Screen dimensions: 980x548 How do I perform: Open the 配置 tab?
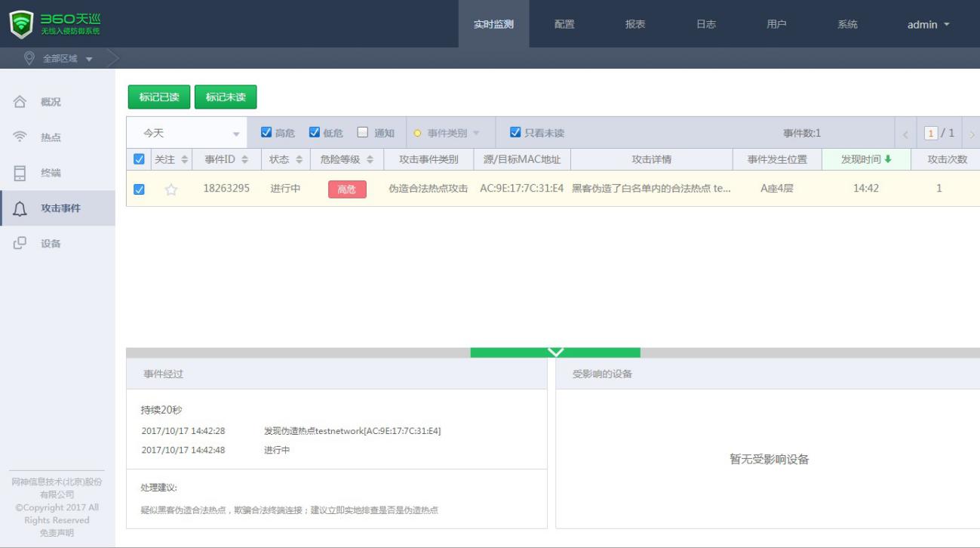[x=564, y=24]
